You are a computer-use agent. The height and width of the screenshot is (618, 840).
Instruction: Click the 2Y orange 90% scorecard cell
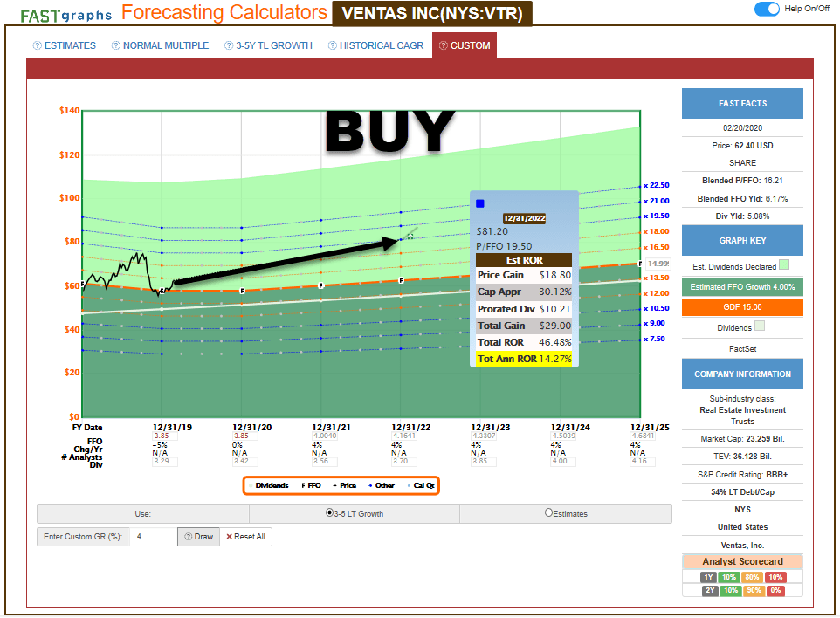754,590
